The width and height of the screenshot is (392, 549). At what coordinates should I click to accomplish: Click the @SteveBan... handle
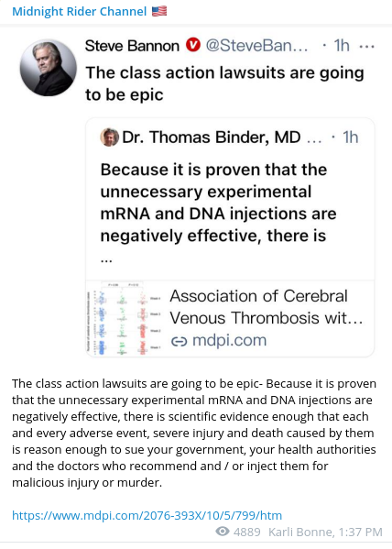click(x=256, y=46)
